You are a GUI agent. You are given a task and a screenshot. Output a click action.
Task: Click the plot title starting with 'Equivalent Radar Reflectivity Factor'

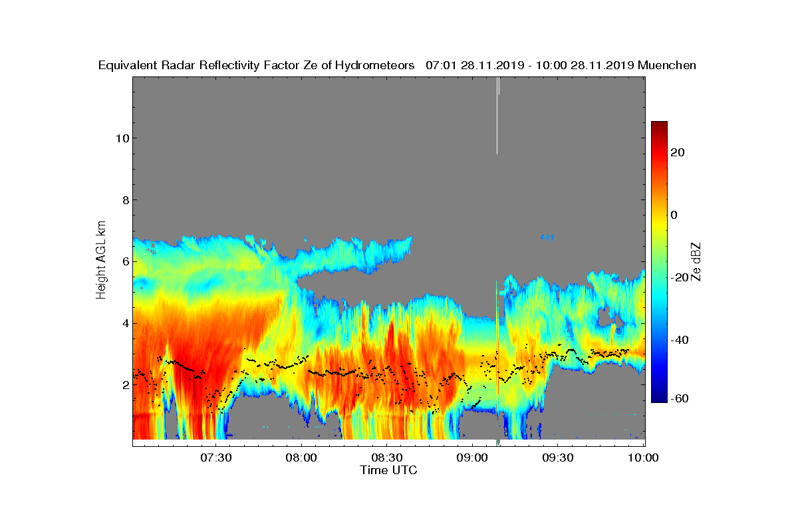point(397,65)
